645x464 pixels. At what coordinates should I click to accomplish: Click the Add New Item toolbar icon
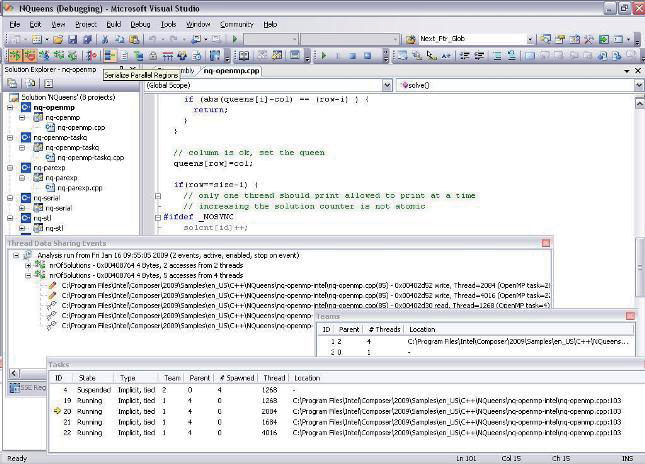[37, 39]
